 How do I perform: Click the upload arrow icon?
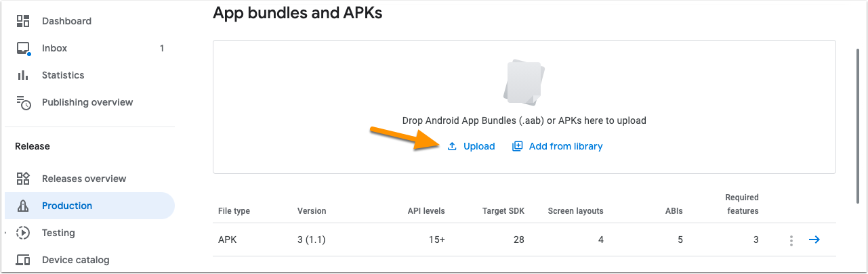click(452, 146)
